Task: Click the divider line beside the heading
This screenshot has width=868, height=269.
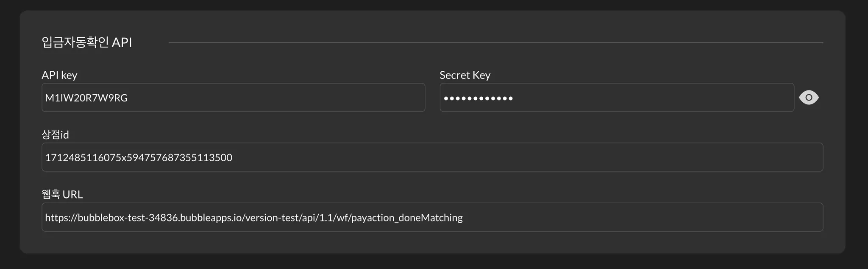Action: click(496, 42)
